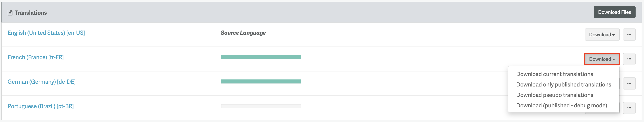Click the French translation progress bar
The width and height of the screenshot is (644, 122).
point(261,57)
